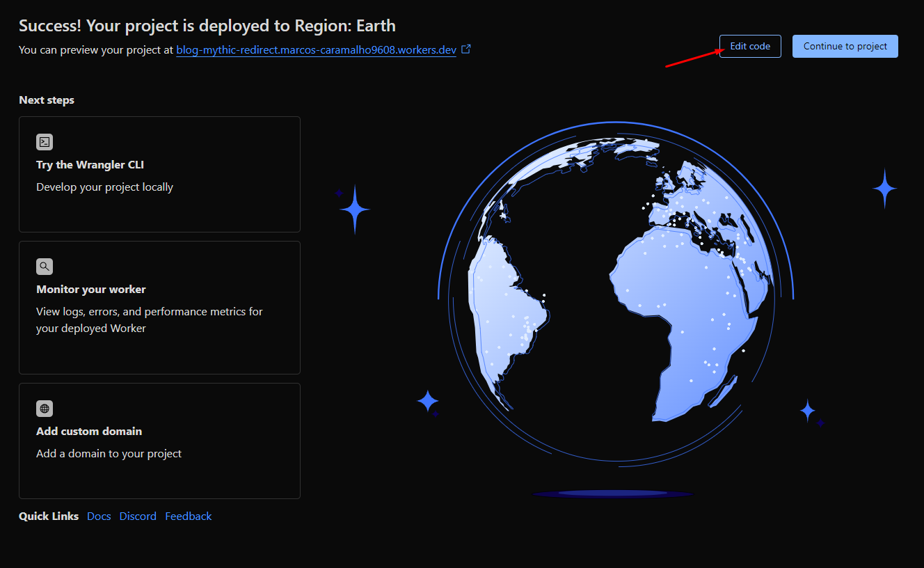Click the Quick Links label
The image size is (924, 568).
(48, 516)
